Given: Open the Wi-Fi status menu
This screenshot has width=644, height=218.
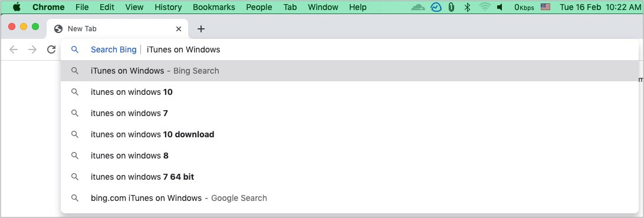Looking at the screenshot, I should pos(485,7).
